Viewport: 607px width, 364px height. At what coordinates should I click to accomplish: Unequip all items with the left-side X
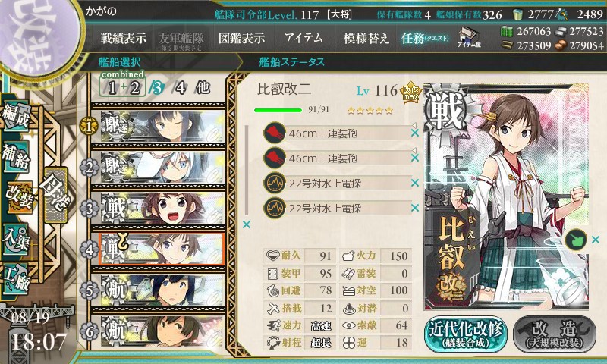point(247,224)
